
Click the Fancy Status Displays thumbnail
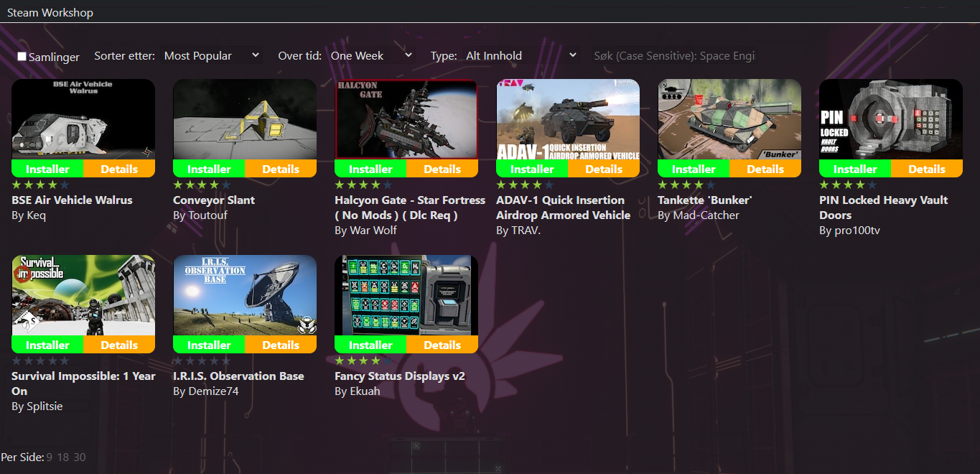[406, 295]
